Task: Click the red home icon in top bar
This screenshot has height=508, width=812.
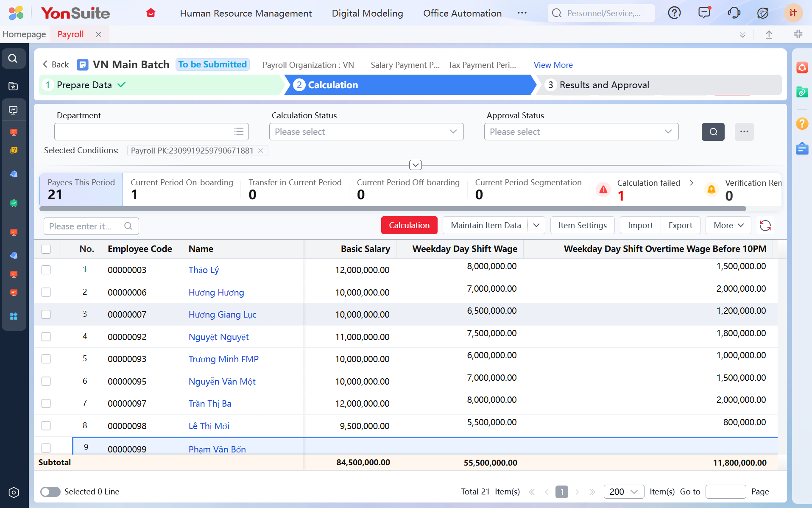Action: coord(151,13)
